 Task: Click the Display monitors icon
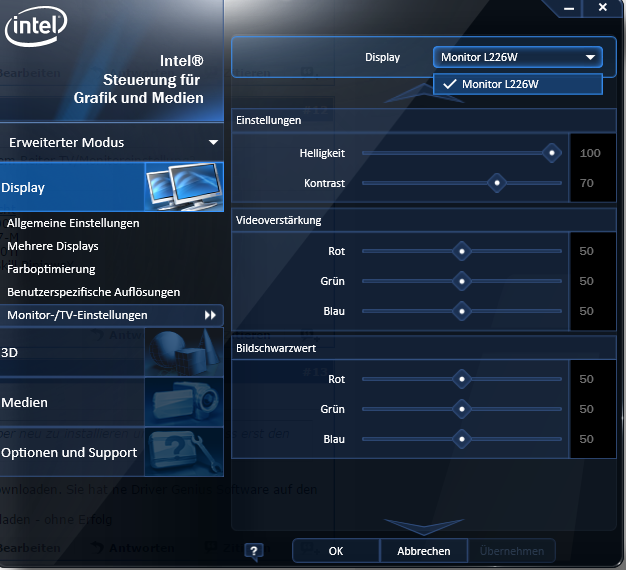(184, 187)
